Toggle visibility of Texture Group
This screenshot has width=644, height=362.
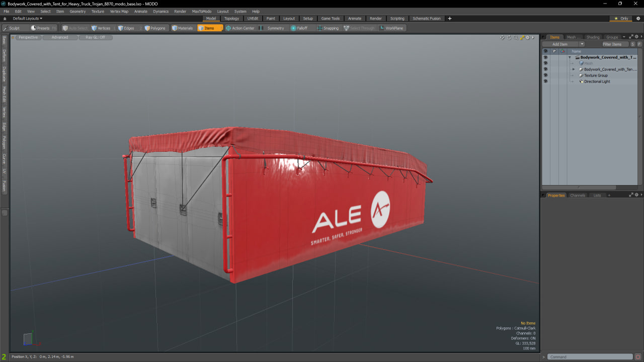(x=545, y=75)
